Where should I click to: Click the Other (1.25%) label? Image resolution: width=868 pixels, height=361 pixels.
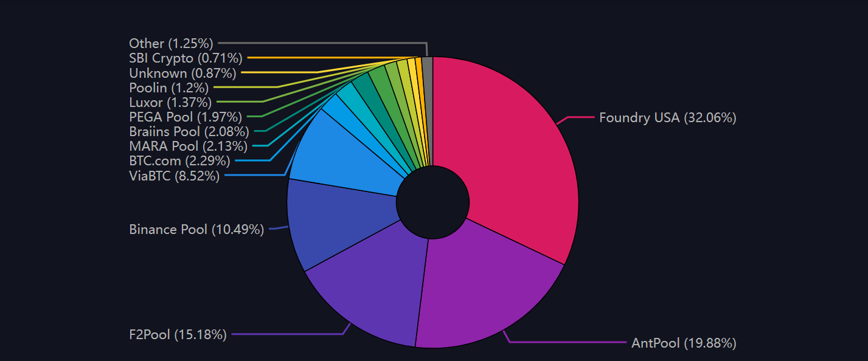171,43
